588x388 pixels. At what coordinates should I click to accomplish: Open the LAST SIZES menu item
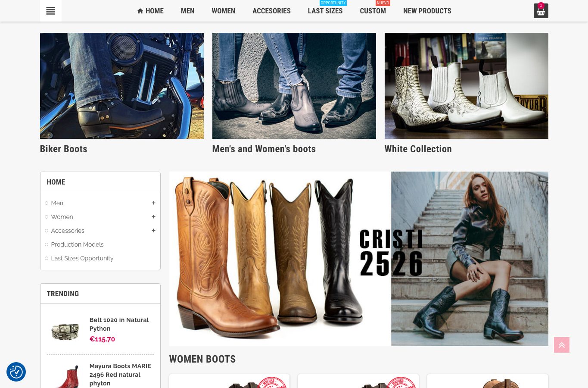(325, 11)
